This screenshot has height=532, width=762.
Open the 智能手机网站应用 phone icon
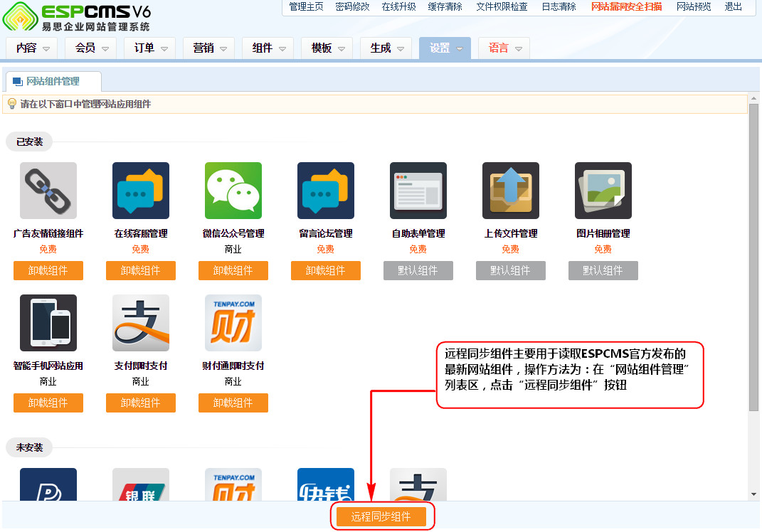pos(48,323)
